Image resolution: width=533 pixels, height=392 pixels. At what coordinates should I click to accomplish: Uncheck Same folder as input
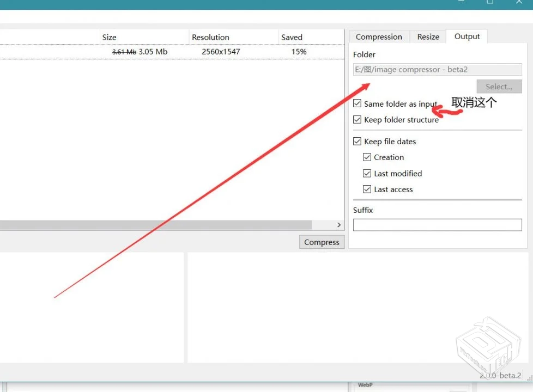coord(358,103)
